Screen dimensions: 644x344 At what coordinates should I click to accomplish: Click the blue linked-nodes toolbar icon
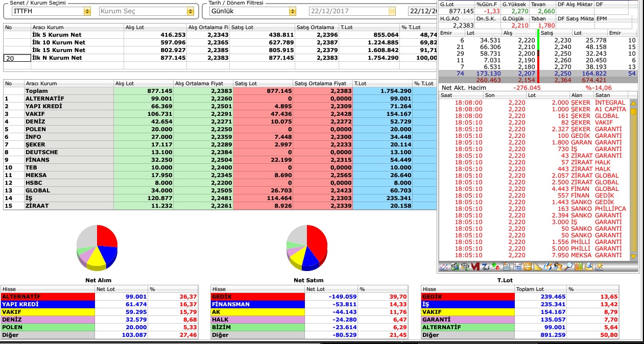pos(486,266)
